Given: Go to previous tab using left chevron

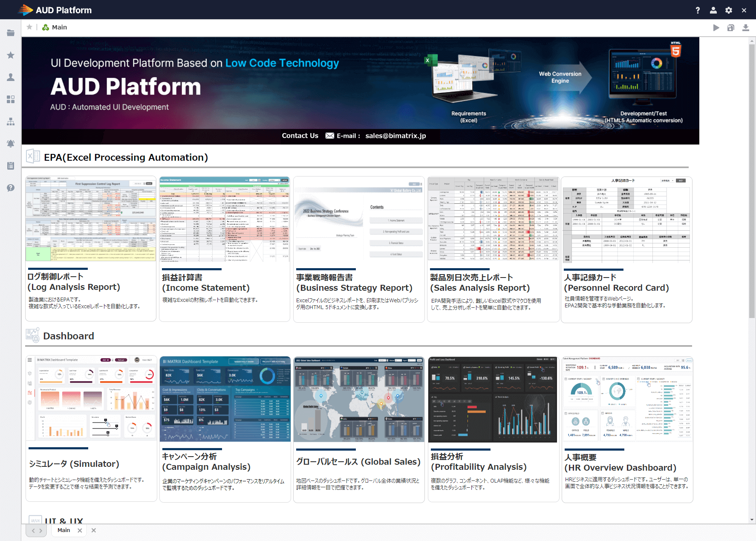Looking at the screenshot, I should point(33,531).
